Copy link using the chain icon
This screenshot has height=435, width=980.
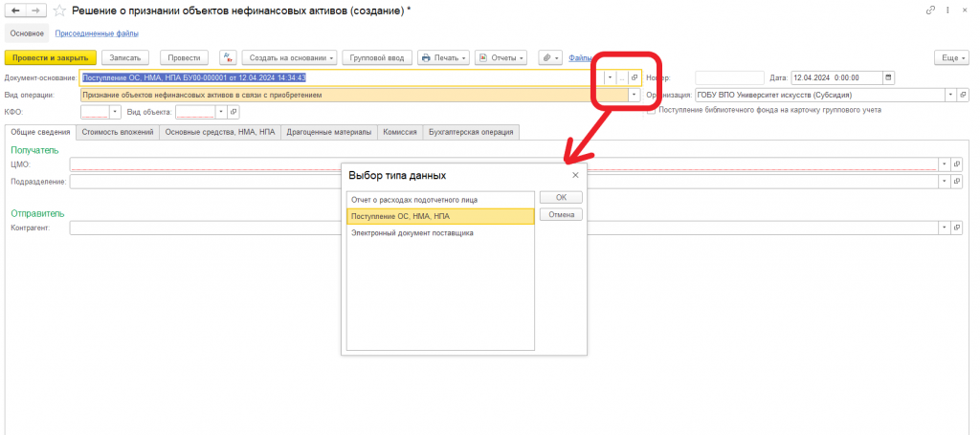[x=930, y=10]
